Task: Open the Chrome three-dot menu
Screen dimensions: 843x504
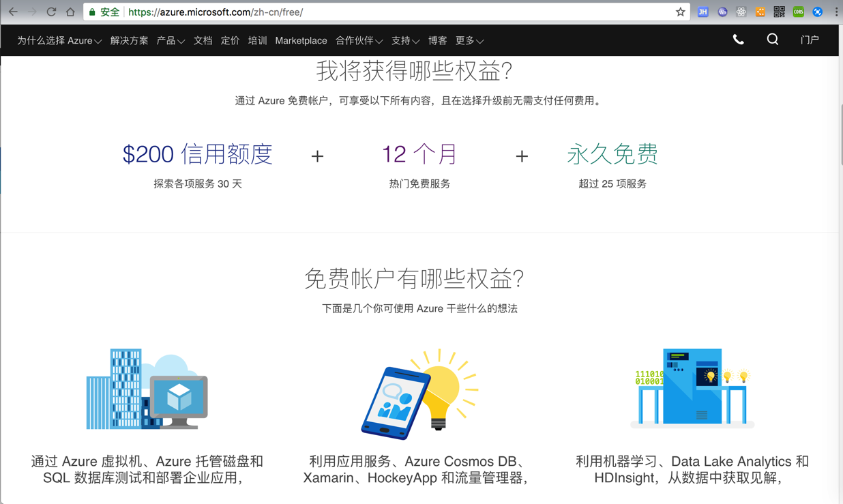Action: (x=836, y=12)
